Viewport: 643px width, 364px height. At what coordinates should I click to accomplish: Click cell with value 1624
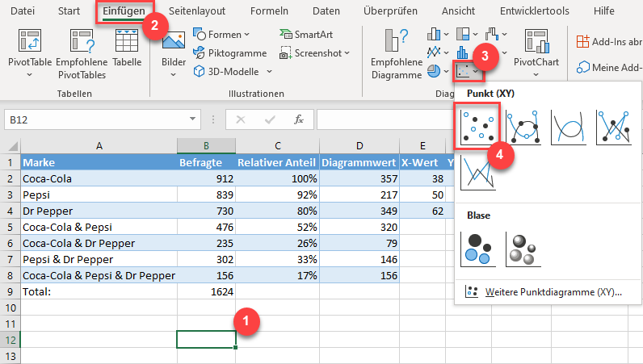pos(206,292)
